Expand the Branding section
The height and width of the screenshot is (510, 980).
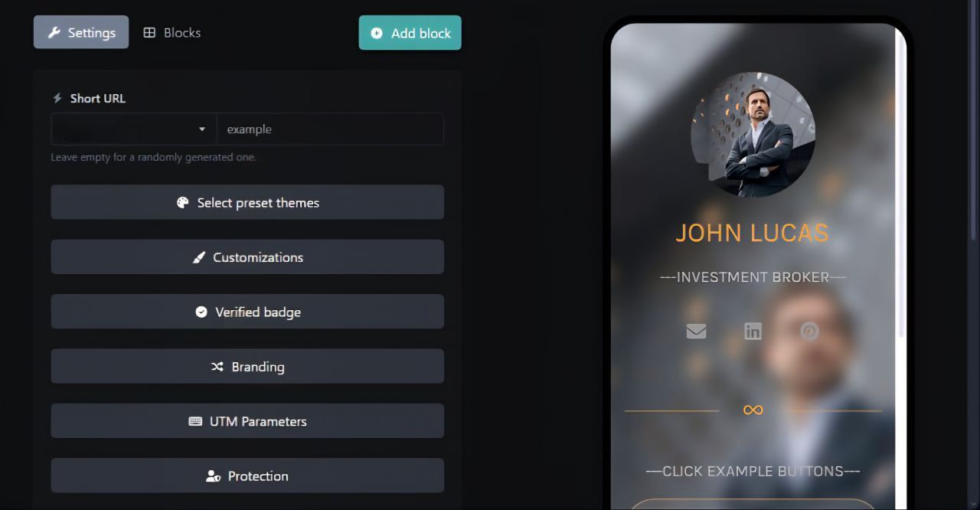click(x=247, y=367)
